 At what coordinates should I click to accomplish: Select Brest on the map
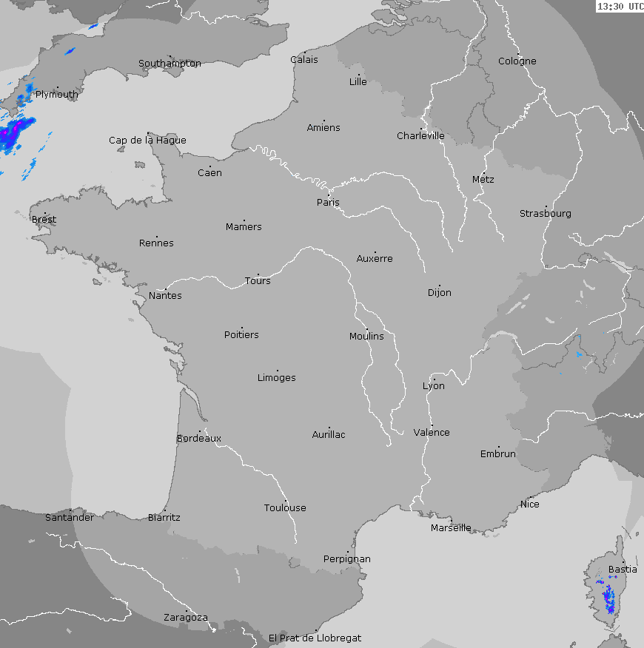coord(44,219)
